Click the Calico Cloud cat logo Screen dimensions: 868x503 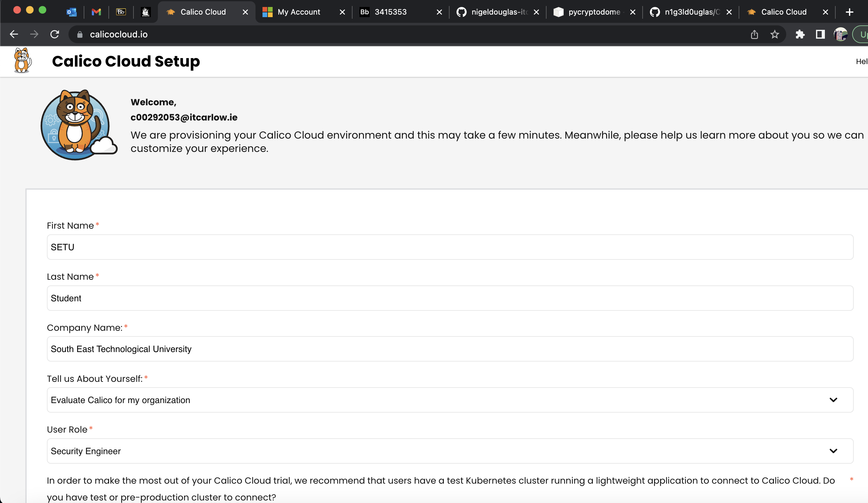click(x=22, y=61)
